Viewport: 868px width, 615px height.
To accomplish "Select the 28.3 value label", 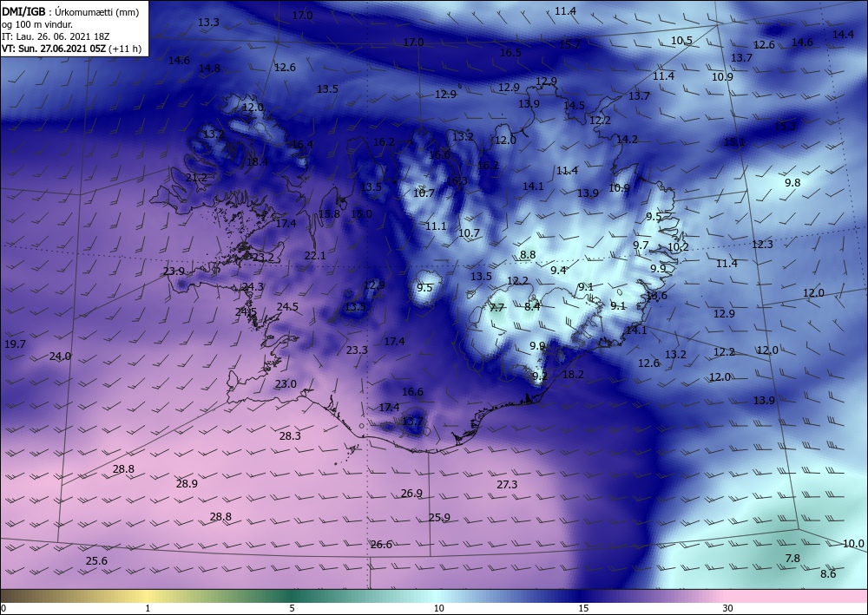I will point(290,436).
